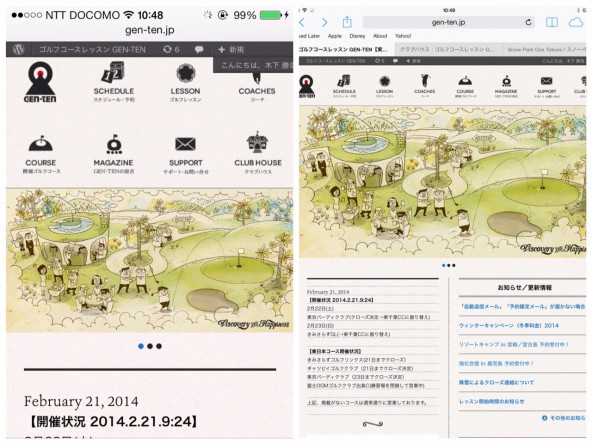Open リゾートキャンプ in 宮崎 news link
592x444 pixels.
pyautogui.click(x=514, y=344)
